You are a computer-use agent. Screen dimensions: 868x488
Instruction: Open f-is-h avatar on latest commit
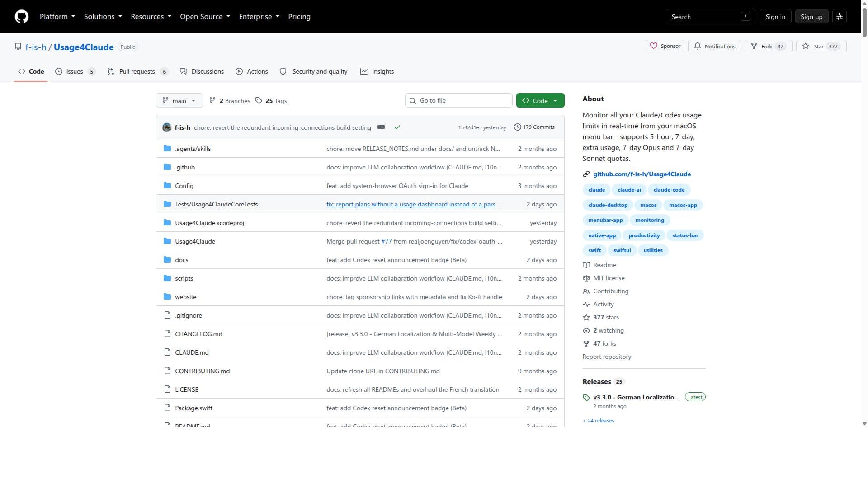coord(167,127)
